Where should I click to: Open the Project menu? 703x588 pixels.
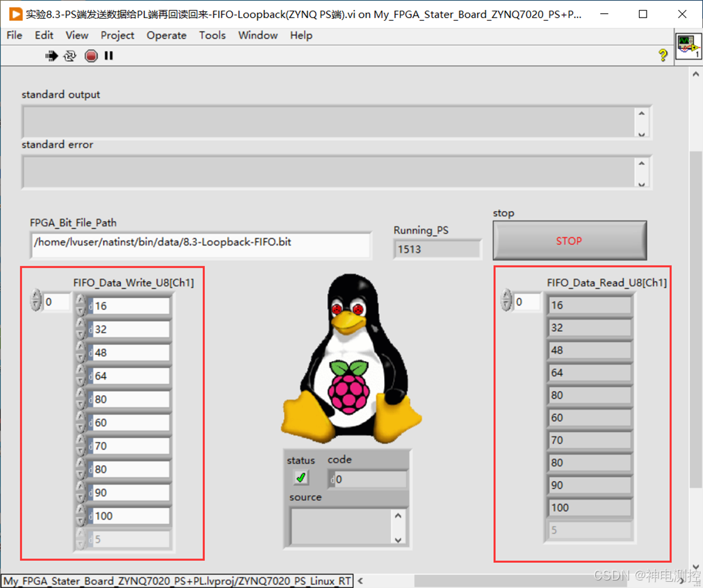[117, 36]
